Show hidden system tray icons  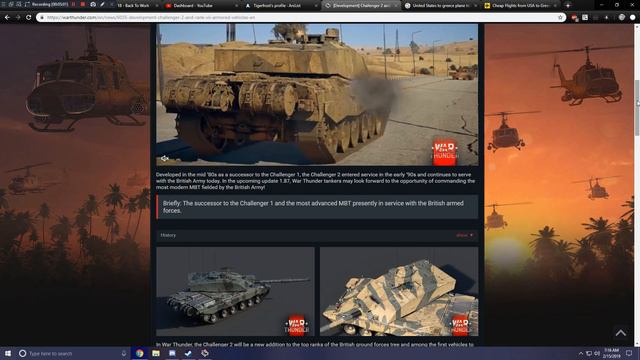tap(581, 353)
